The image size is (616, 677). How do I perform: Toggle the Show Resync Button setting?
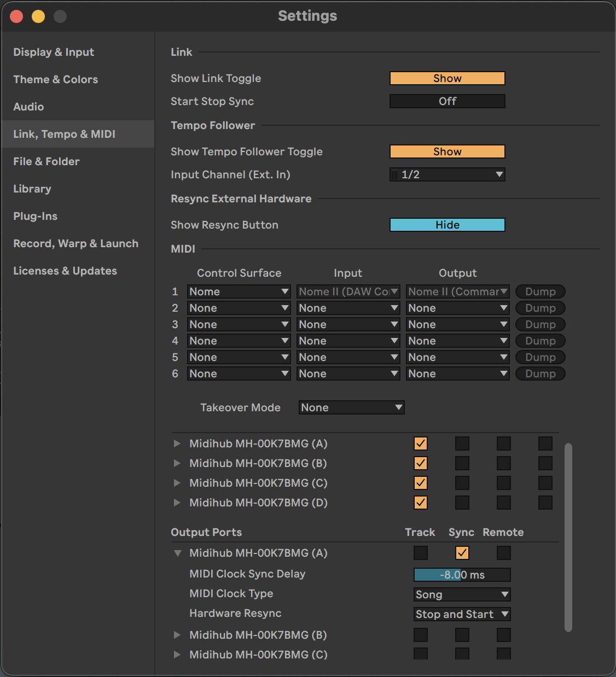(x=447, y=225)
